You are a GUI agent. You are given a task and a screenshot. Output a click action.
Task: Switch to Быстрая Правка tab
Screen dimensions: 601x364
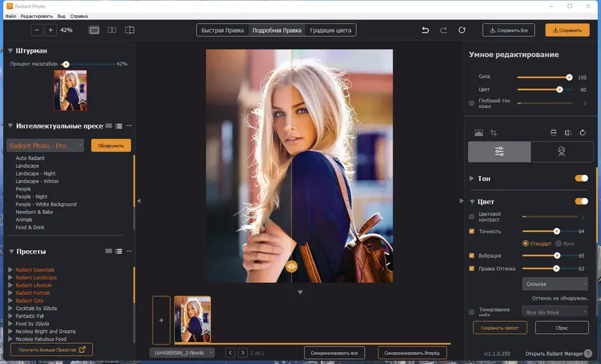222,30
